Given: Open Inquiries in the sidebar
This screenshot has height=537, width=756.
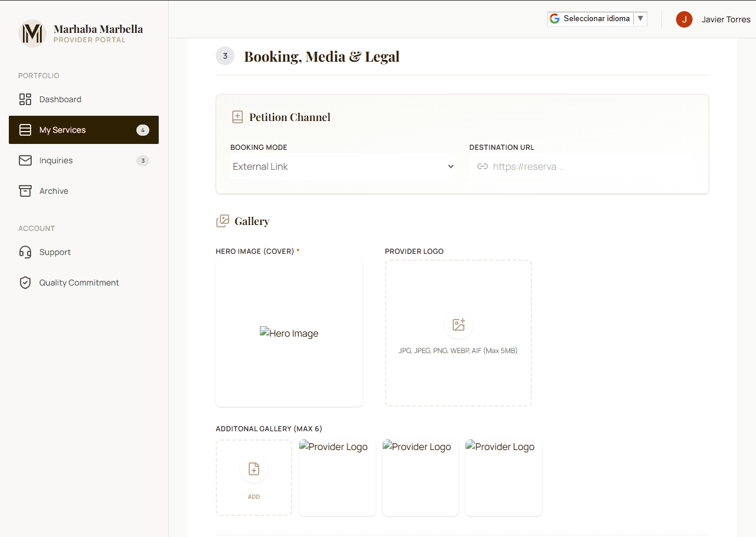Looking at the screenshot, I should [83, 160].
